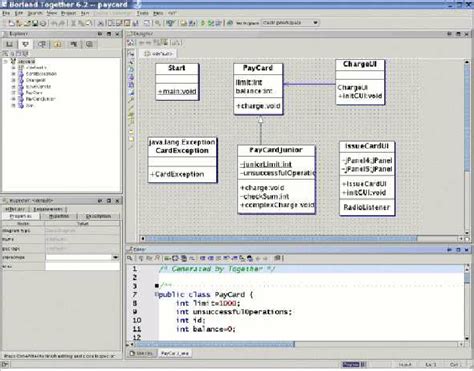Select the third Explorer view tab icon

pos(42,44)
